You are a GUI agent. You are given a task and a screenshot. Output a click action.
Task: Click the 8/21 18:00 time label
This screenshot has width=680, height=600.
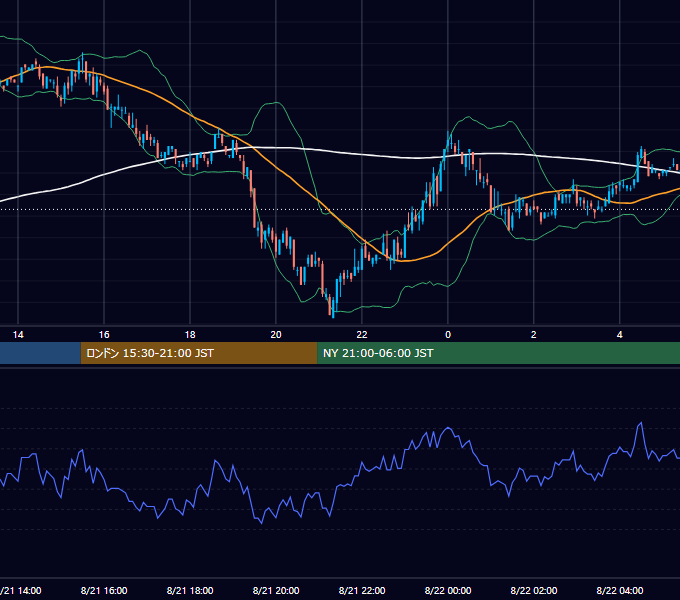coord(190,590)
